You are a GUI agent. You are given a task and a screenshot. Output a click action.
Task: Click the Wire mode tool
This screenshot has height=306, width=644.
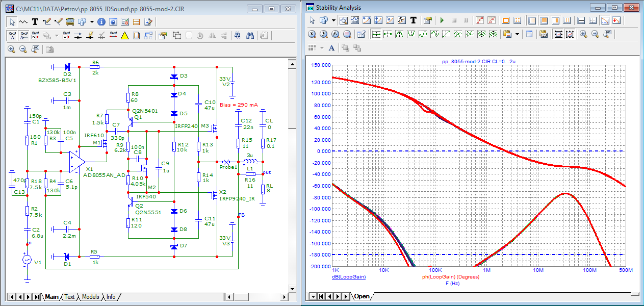click(47, 22)
